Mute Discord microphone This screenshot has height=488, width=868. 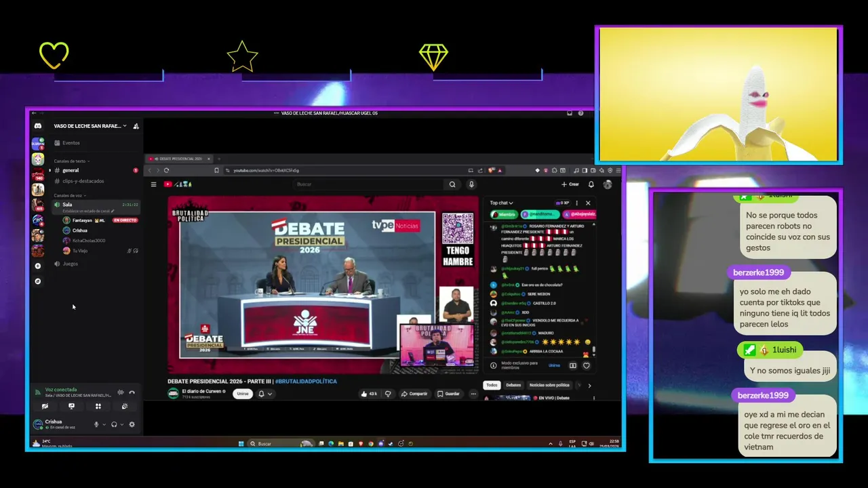coord(96,424)
